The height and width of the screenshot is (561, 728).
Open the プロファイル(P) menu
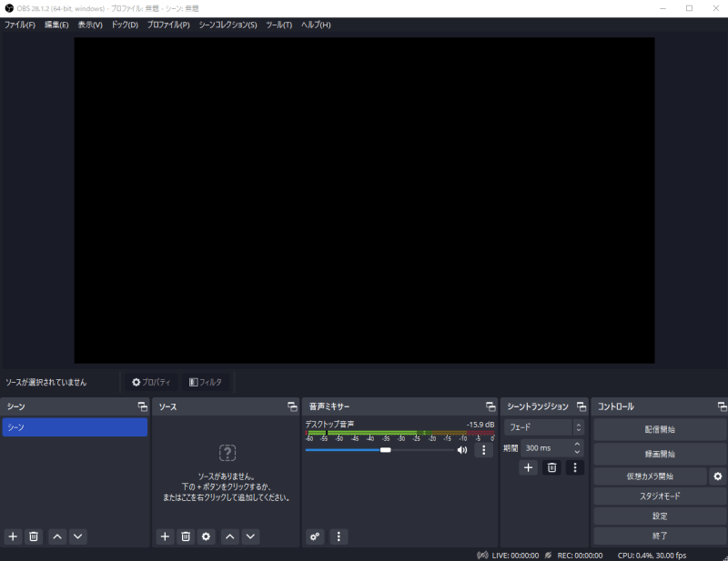(x=168, y=25)
